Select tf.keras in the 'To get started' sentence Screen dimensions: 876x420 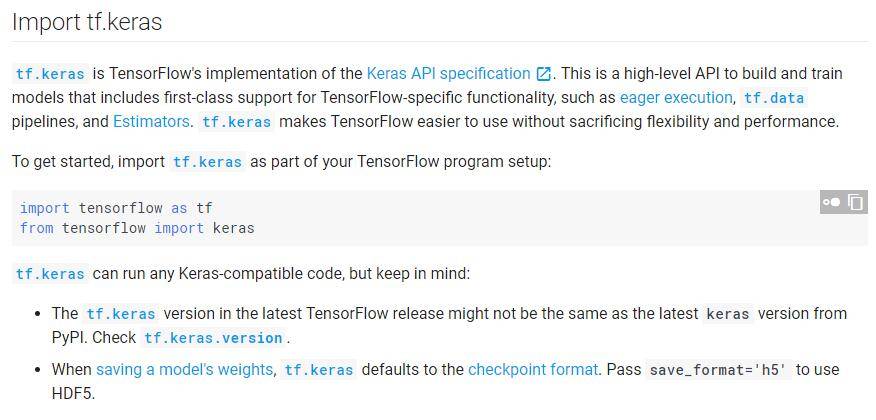[207, 163]
